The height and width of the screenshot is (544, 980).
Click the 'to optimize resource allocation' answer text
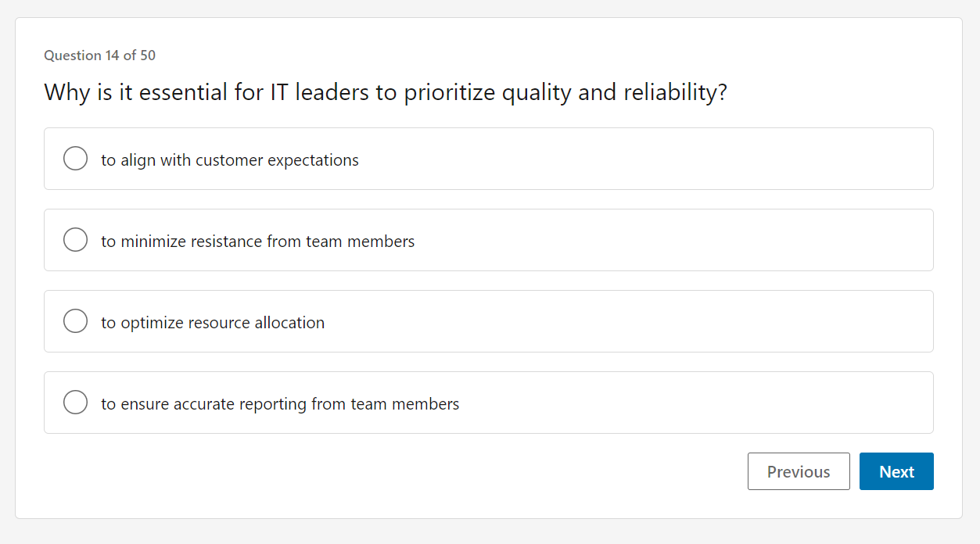(x=212, y=323)
